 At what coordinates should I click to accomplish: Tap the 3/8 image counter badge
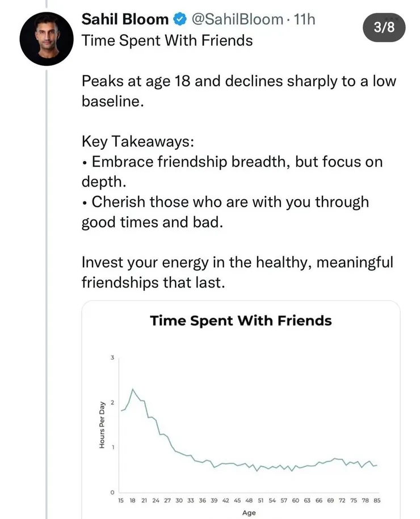click(x=385, y=28)
